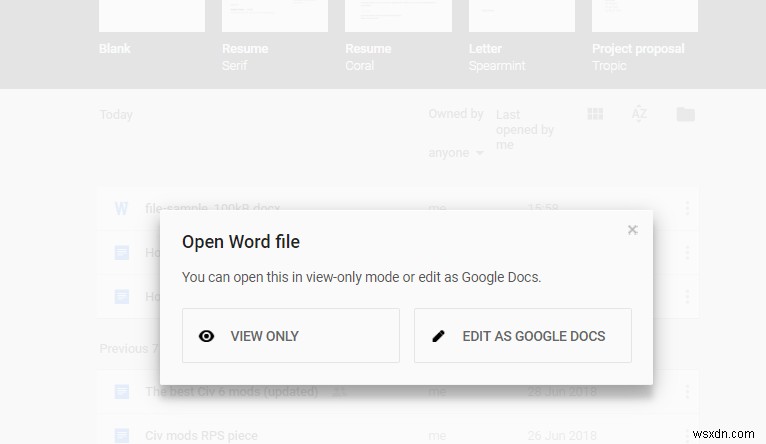
Task: Click the Last opened by me column header
Action: click(525, 129)
